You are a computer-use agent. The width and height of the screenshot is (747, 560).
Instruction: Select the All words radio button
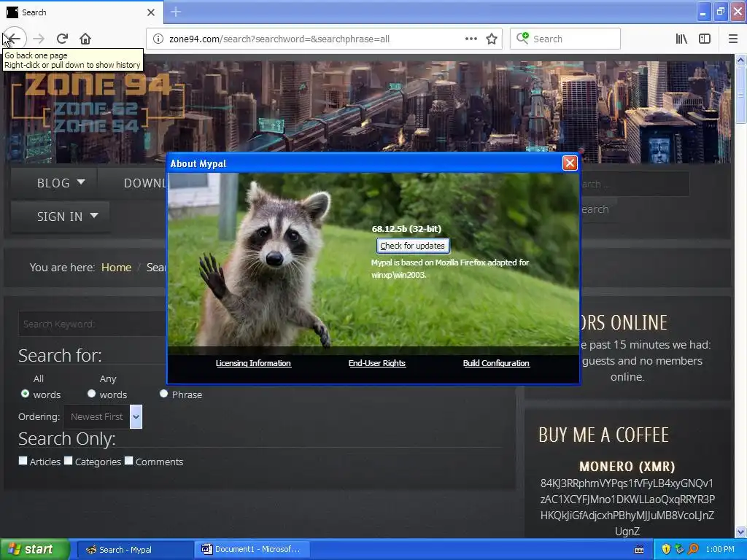click(26, 394)
